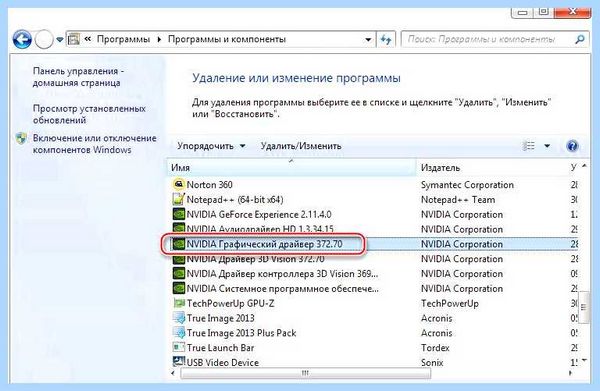Select NVIDIA Графический драйвер 372.70 entry

point(264,244)
